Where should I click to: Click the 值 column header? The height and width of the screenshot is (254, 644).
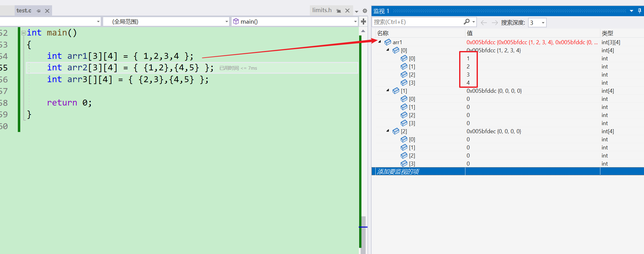(470, 33)
